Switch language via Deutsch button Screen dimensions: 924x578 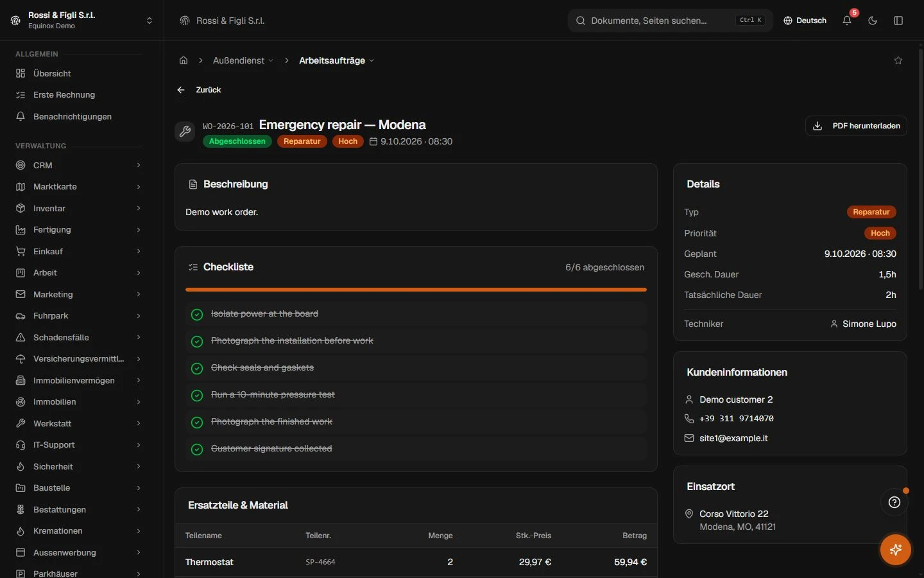(x=805, y=21)
